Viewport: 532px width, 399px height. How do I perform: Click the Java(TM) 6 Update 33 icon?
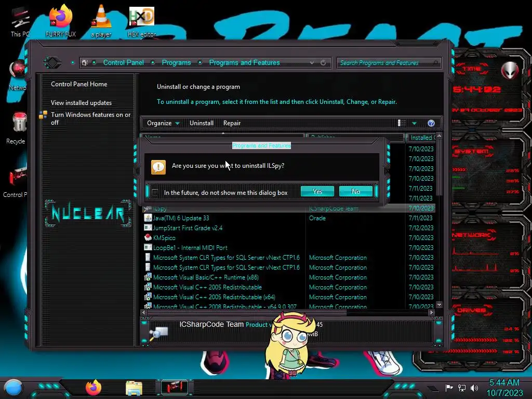click(x=148, y=218)
